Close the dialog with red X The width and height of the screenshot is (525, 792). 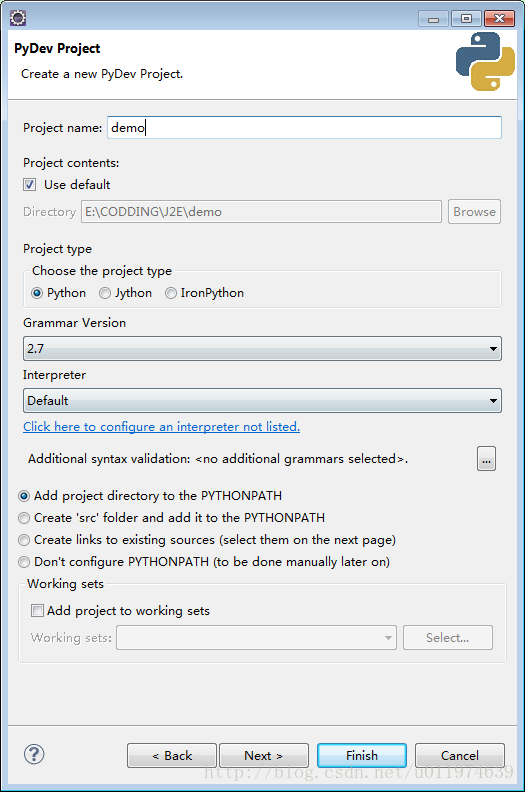499,19
